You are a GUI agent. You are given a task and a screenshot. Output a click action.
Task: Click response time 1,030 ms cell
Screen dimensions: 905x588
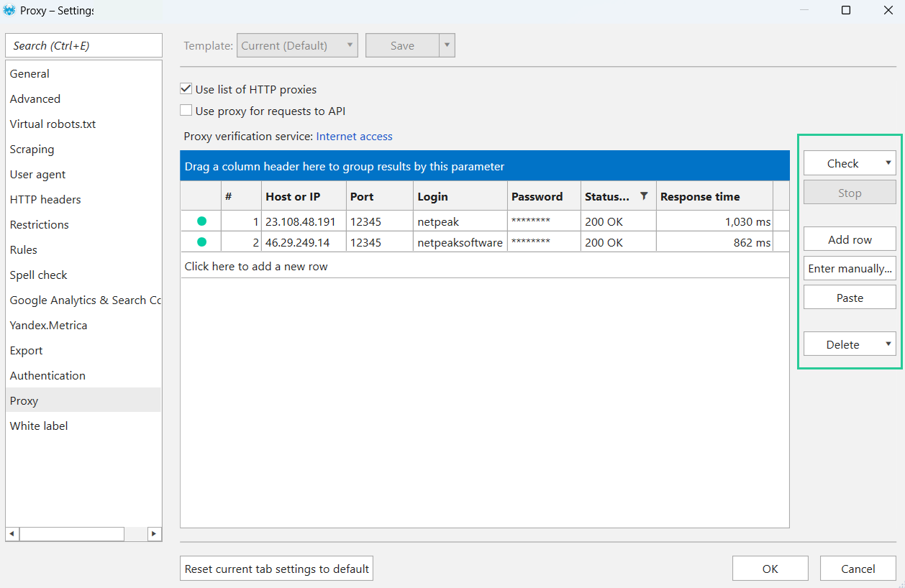click(x=714, y=221)
